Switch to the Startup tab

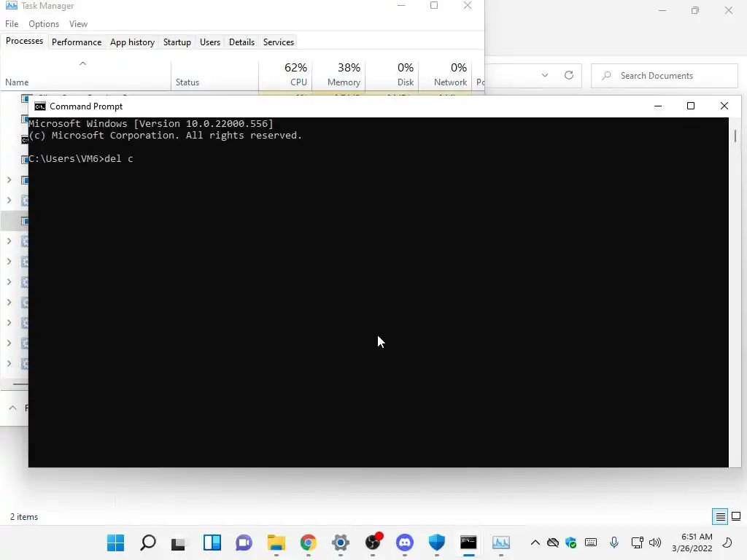pyautogui.click(x=177, y=42)
